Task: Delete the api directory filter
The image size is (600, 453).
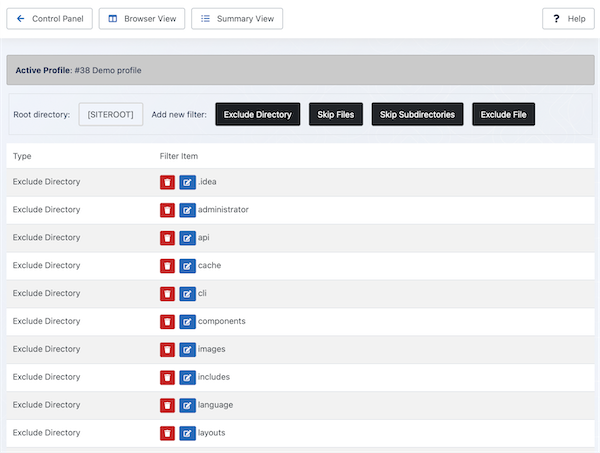Action: [x=167, y=238]
